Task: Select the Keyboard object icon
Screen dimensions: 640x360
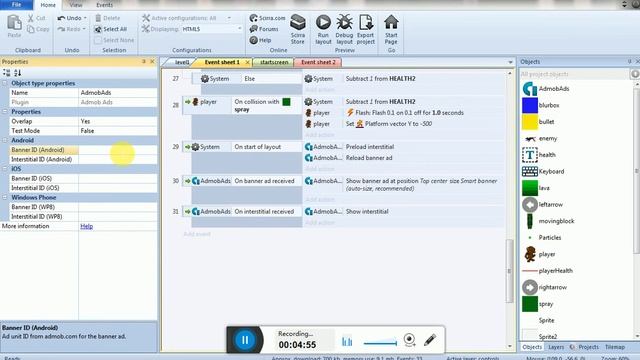Action: pos(530,171)
